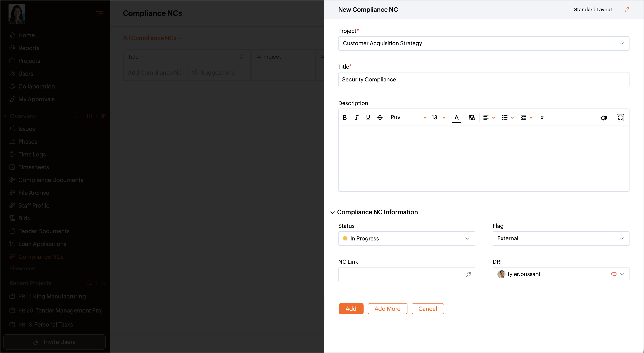Open PR-11 King Manufacturing project
Viewport: 644px width, 353px height.
48,296
